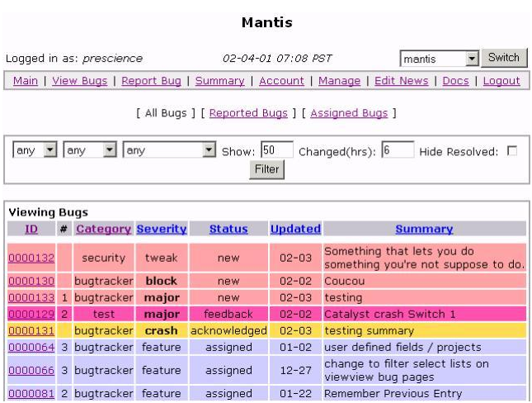Open the mantis project dropdown

point(440,59)
